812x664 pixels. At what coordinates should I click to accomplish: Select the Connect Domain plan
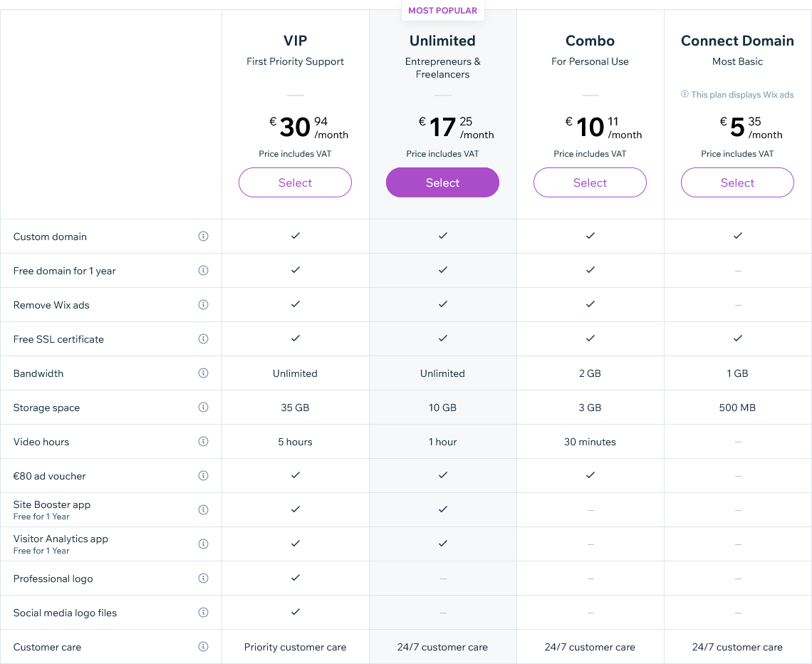click(x=737, y=182)
